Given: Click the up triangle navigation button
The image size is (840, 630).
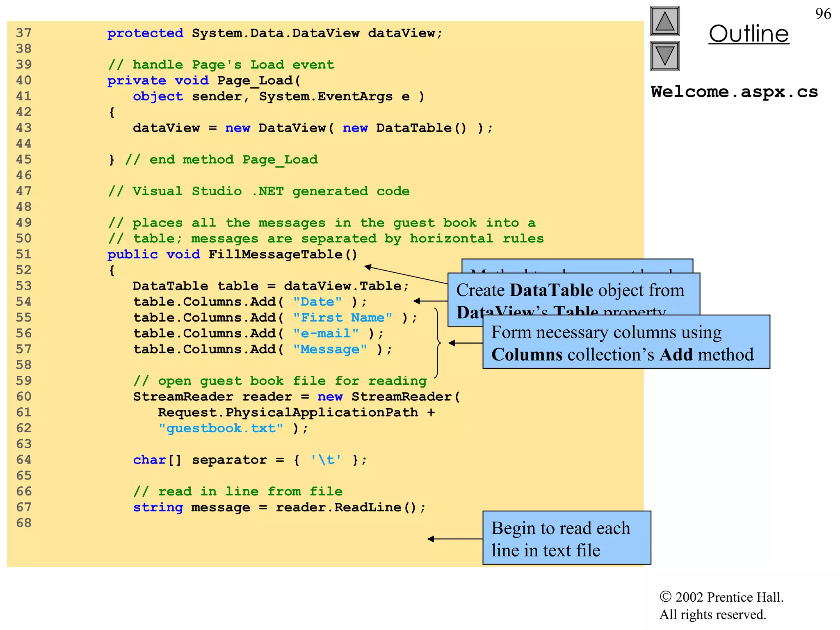Looking at the screenshot, I should click(x=664, y=21).
